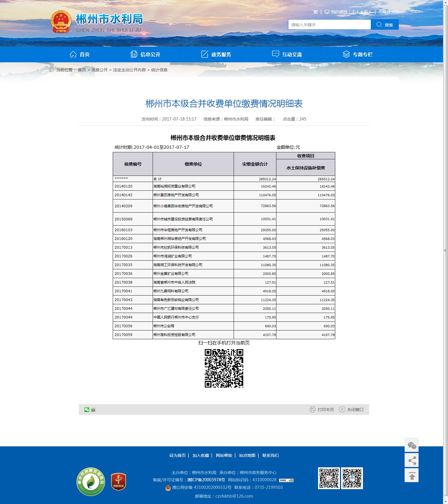Click the CNZZ statistics badge icon

(286, 480)
